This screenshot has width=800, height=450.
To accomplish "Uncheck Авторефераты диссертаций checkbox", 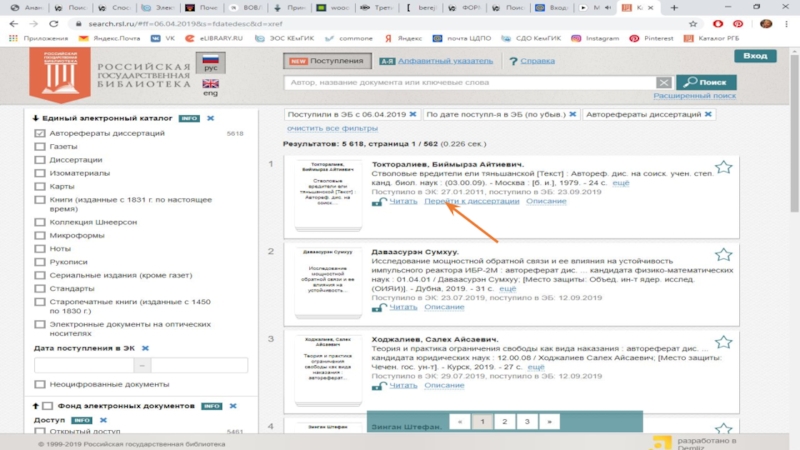I will [40, 133].
